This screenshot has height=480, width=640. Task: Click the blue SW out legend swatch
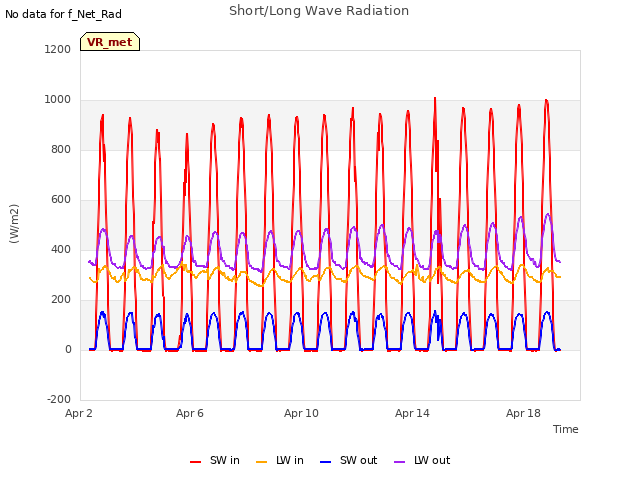coord(325,462)
